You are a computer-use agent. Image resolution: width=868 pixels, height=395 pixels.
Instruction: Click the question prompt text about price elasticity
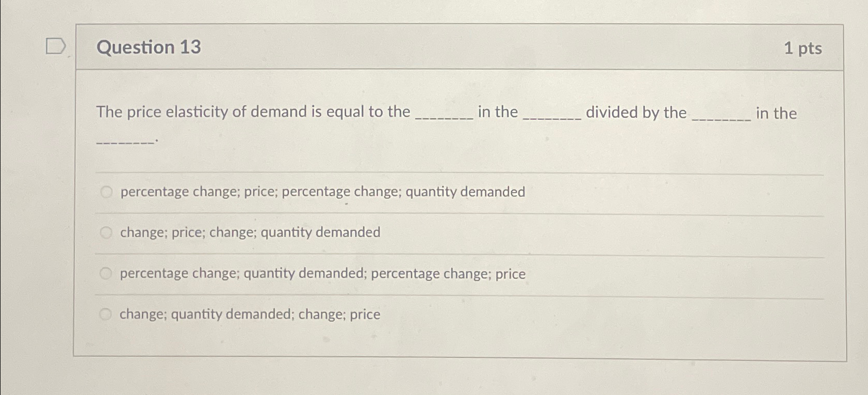(258, 112)
